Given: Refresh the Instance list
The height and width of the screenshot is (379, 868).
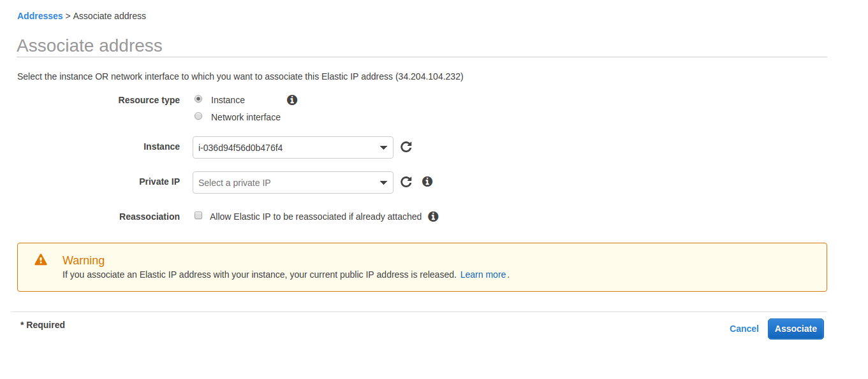Looking at the screenshot, I should click(406, 147).
